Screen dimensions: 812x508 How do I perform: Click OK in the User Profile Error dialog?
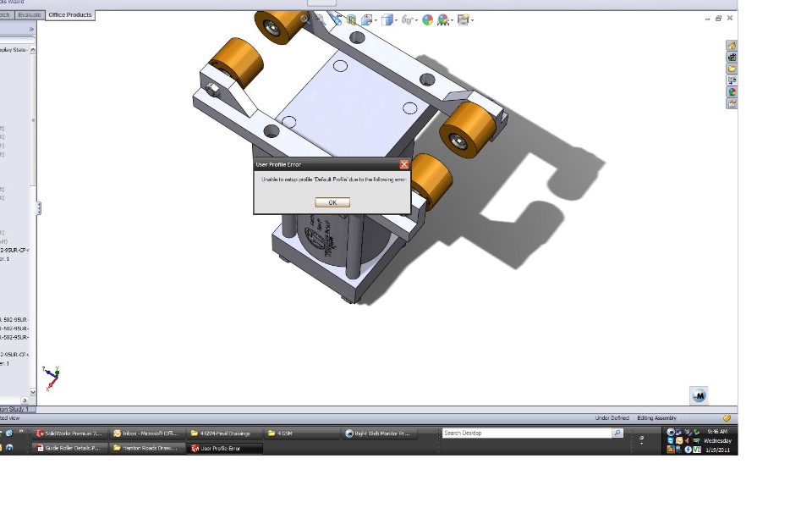tap(332, 202)
